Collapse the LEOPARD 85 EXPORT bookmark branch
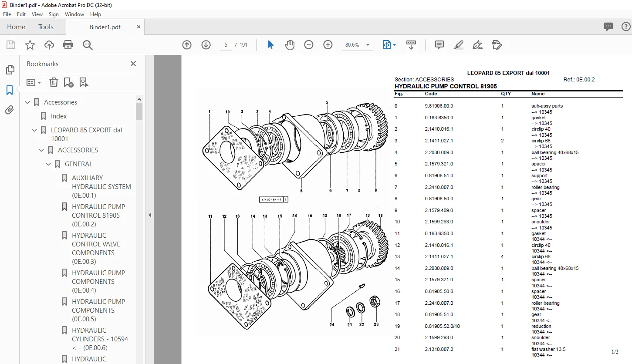This screenshot has width=632, height=364. pos(34,130)
